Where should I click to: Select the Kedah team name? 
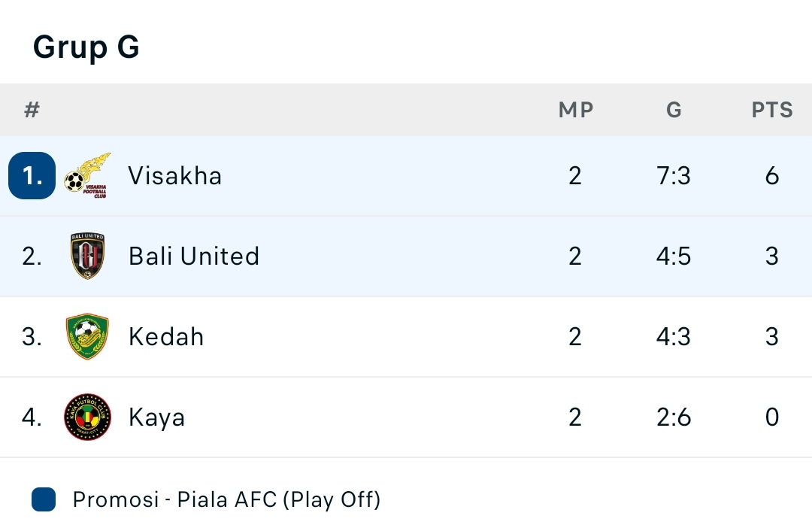click(165, 336)
